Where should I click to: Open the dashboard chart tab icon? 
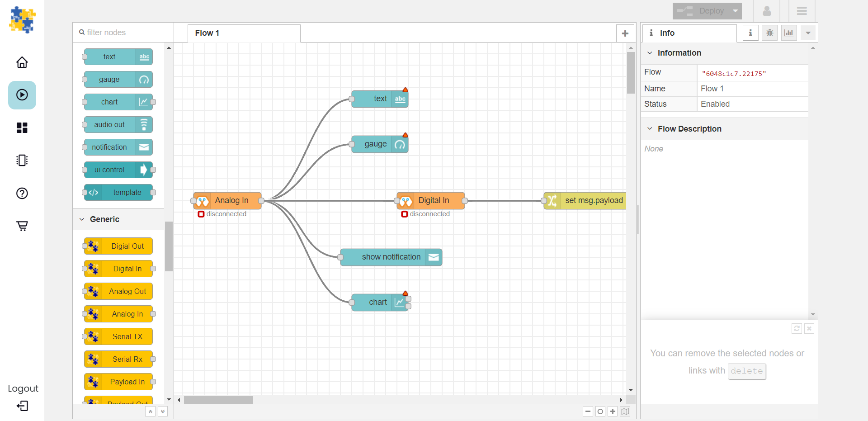788,33
